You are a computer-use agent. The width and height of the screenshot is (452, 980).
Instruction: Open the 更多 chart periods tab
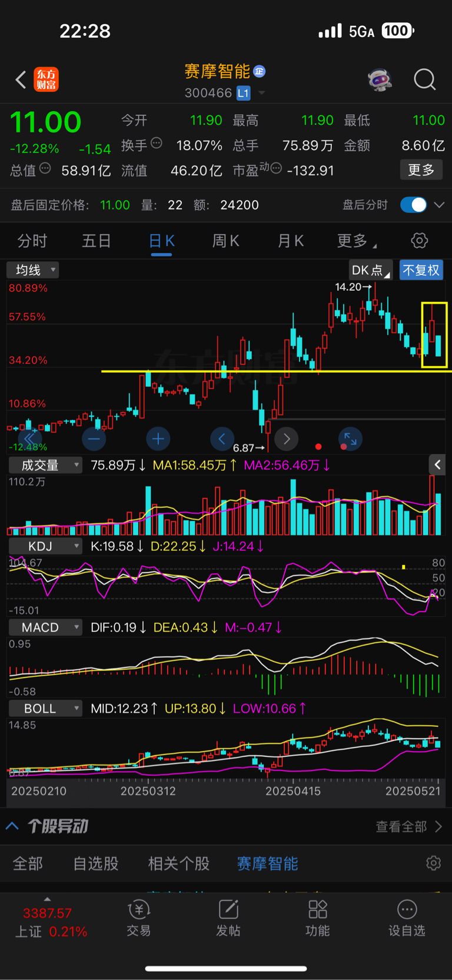(x=355, y=241)
